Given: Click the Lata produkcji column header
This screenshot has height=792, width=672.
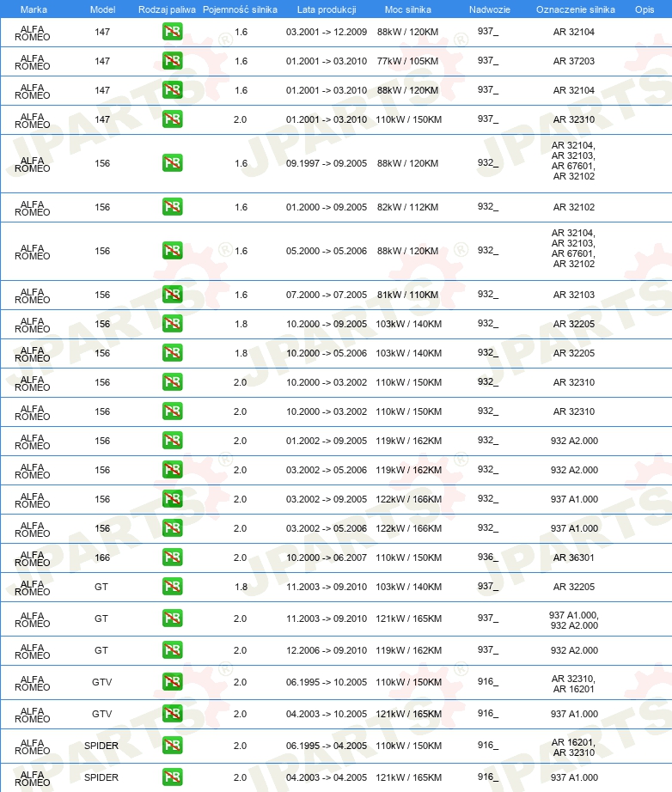Looking at the screenshot, I should (327, 9).
